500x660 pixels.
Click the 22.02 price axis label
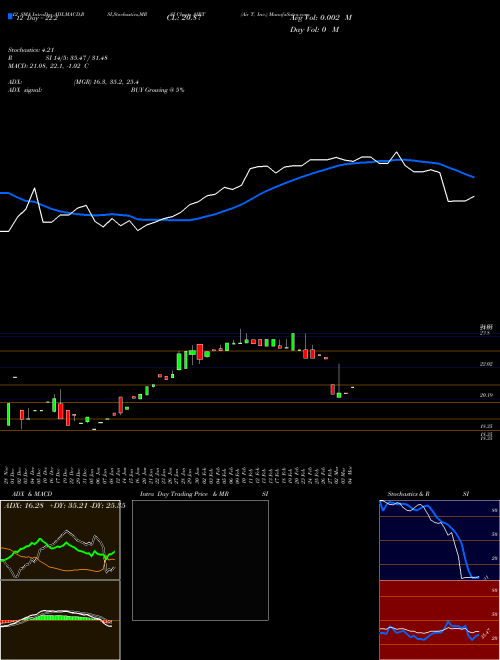pyautogui.click(x=487, y=364)
